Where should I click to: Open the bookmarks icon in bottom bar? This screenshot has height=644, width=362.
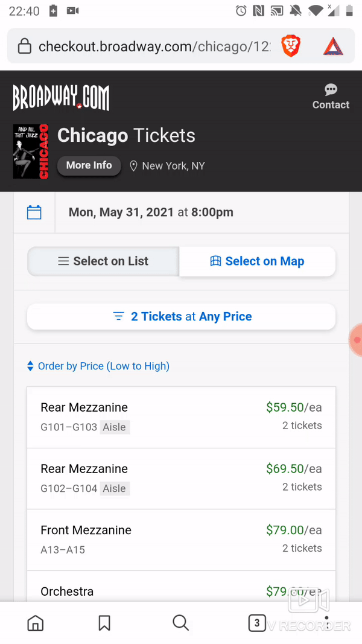(104, 623)
